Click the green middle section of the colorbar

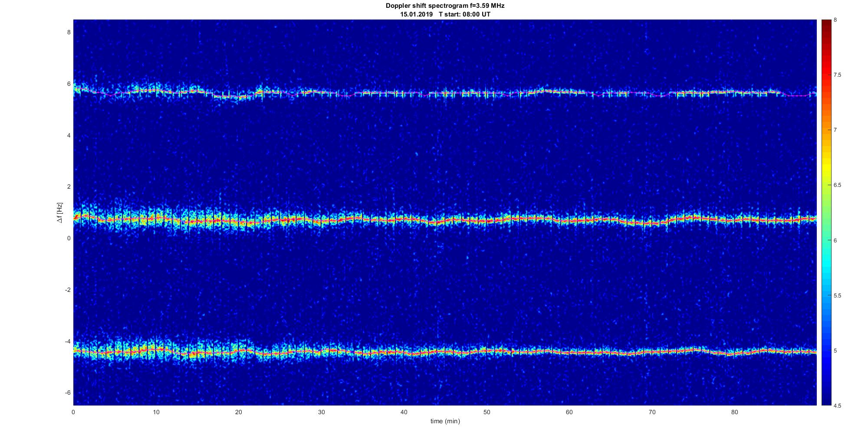point(826,213)
